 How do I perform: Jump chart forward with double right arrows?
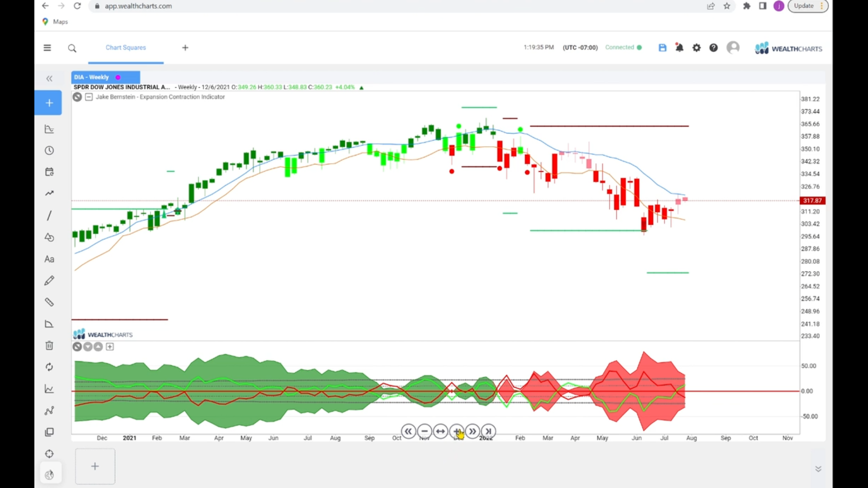coord(472,432)
